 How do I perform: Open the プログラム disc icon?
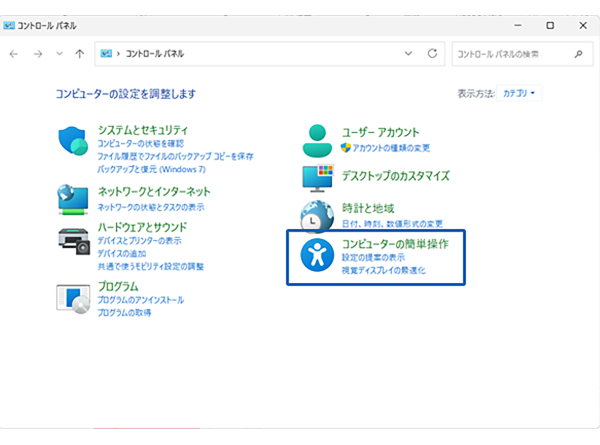point(73,299)
